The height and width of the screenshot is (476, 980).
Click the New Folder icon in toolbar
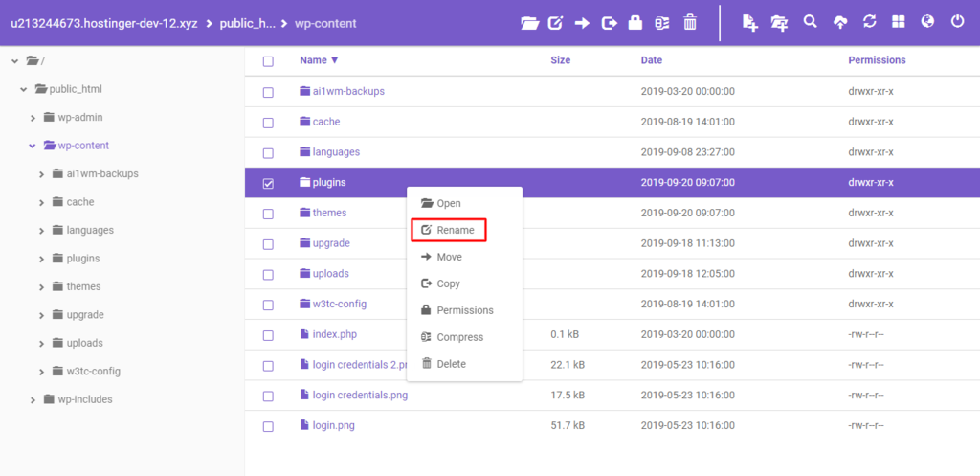coord(780,22)
